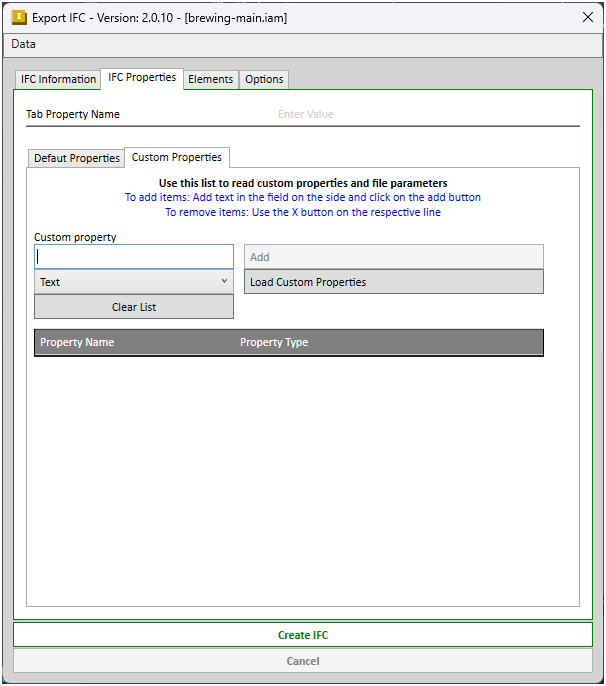Go to the Options tab
The width and height of the screenshot is (606, 686).
[264, 79]
